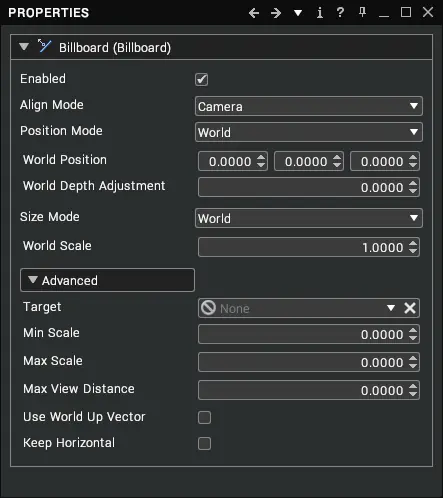Click the Billboard component icon
Screen dimensions: 443x498
click(x=44, y=46)
